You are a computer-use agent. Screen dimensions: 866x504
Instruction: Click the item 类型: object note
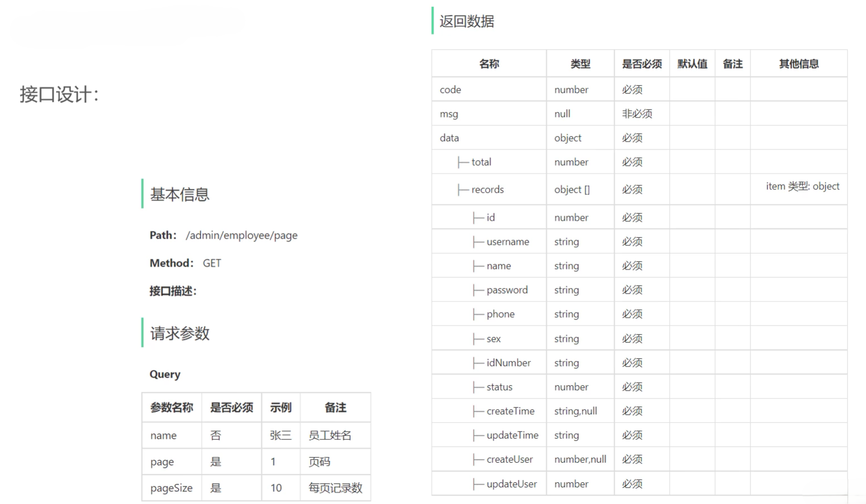coord(802,186)
